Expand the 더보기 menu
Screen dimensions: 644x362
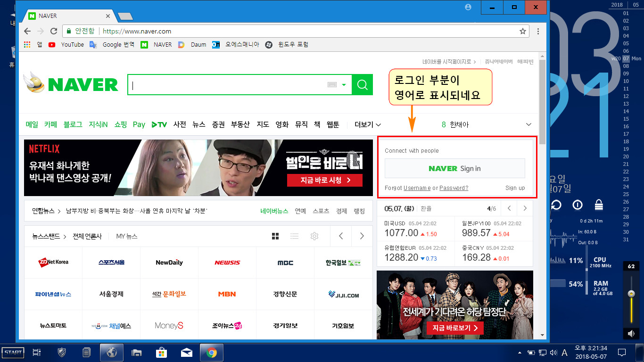(x=368, y=124)
